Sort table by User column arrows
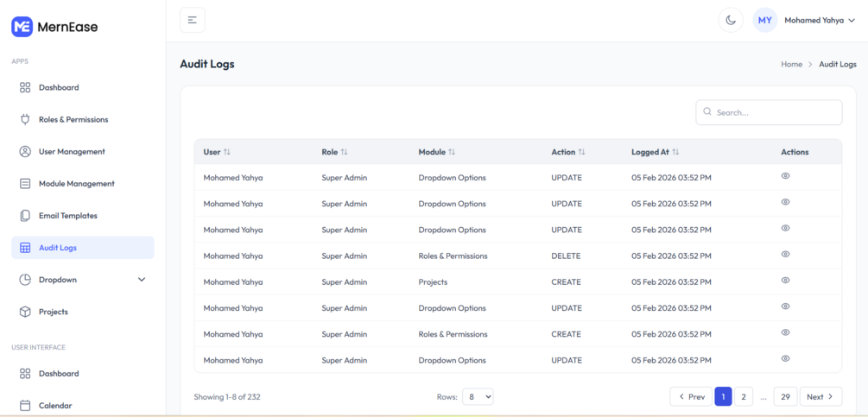The image size is (868, 417). click(227, 152)
